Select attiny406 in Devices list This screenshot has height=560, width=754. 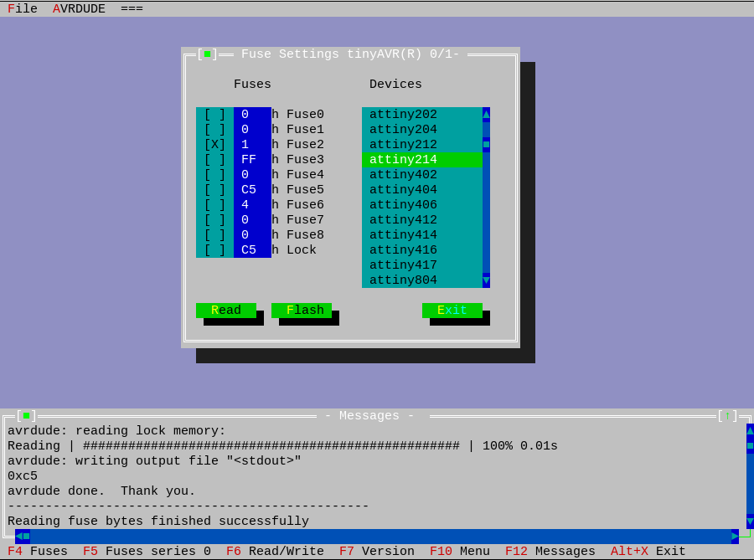tap(421, 204)
